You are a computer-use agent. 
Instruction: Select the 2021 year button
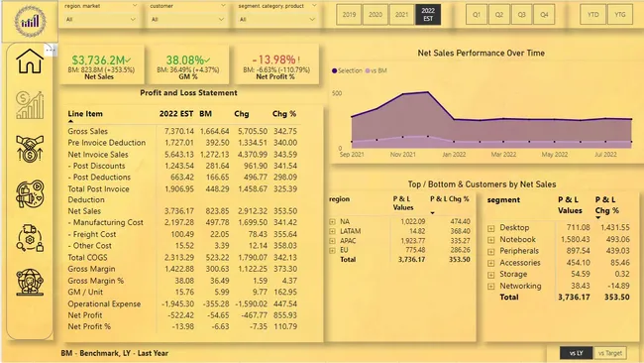click(x=401, y=15)
